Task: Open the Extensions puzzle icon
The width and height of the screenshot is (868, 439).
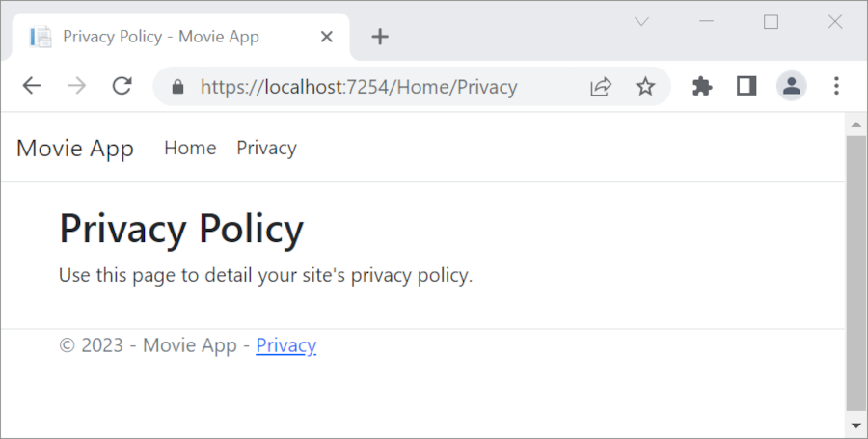Action: pos(702,86)
